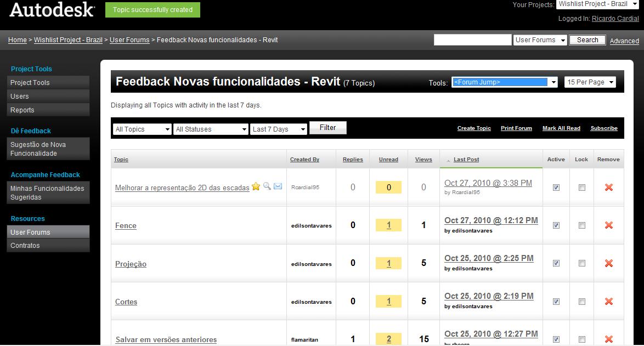Open the All Topics filter dropdown

click(142, 129)
